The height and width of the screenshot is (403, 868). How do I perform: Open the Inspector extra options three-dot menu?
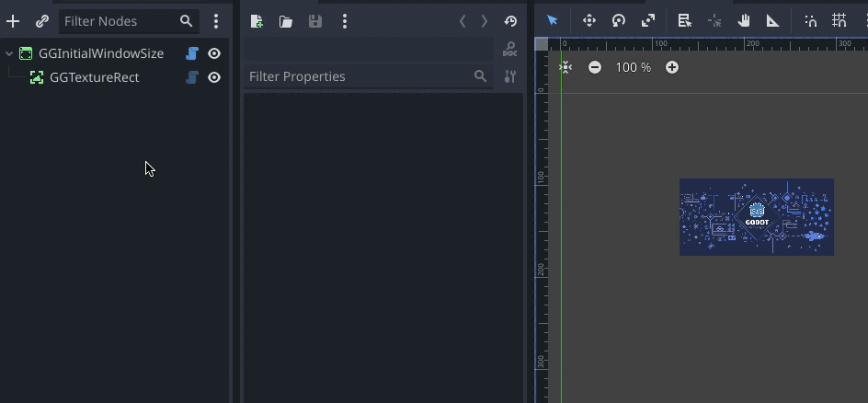pos(344,21)
